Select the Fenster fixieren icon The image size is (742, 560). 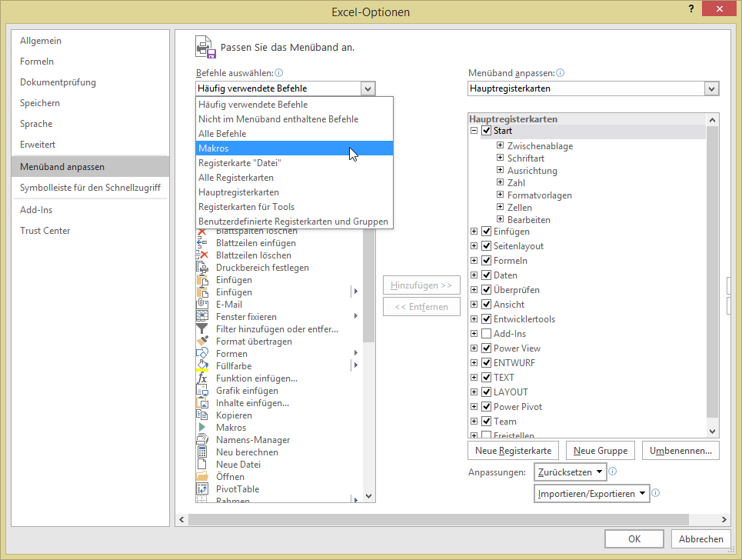pyautogui.click(x=202, y=317)
